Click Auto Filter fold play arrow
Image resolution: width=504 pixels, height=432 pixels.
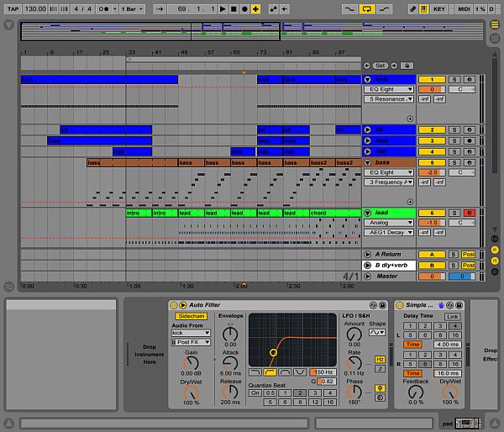pyautogui.click(x=183, y=305)
